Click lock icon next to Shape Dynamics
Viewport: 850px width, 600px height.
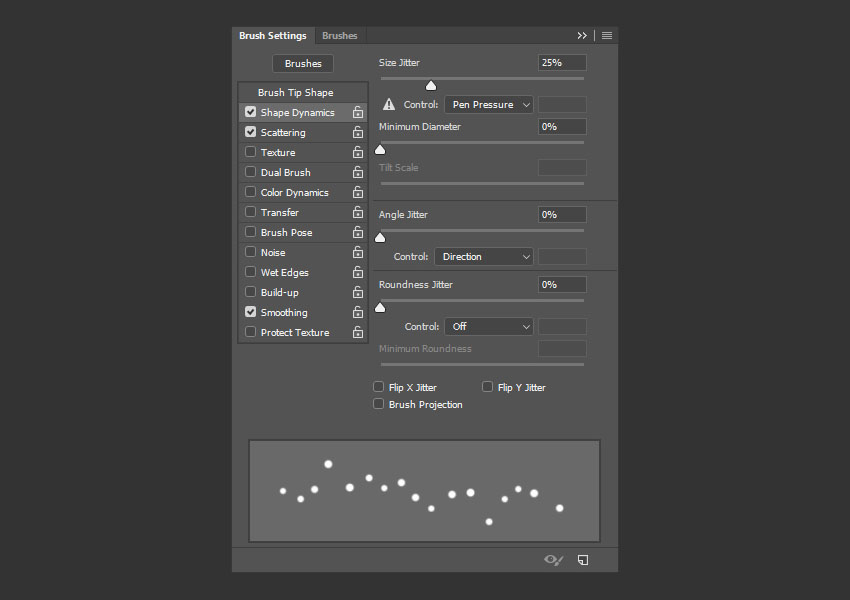pyautogui.click(x=357, y=113)
